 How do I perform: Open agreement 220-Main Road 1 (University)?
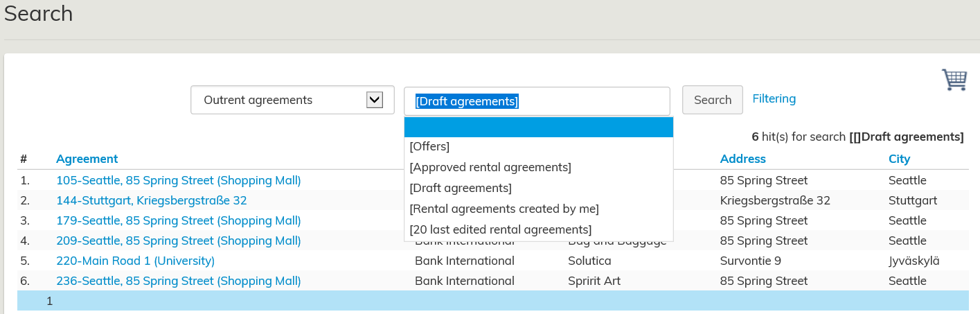click(x=136, y=261)
